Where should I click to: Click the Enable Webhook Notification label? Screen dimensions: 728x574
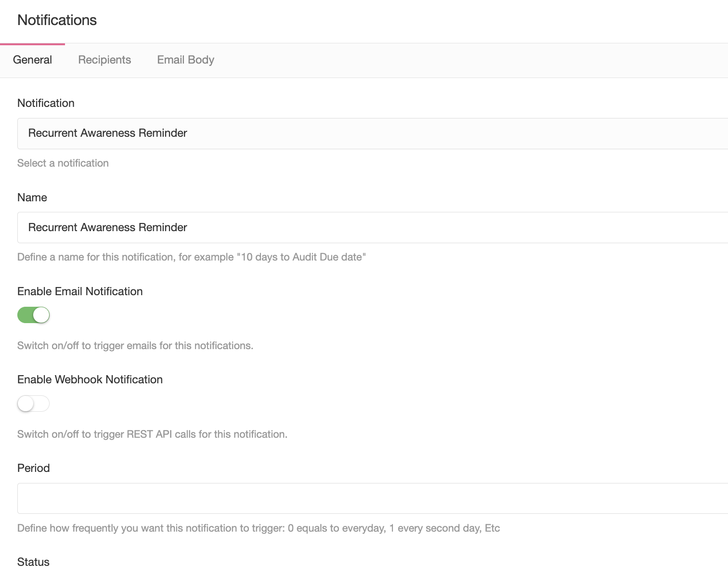pos(90,379)
